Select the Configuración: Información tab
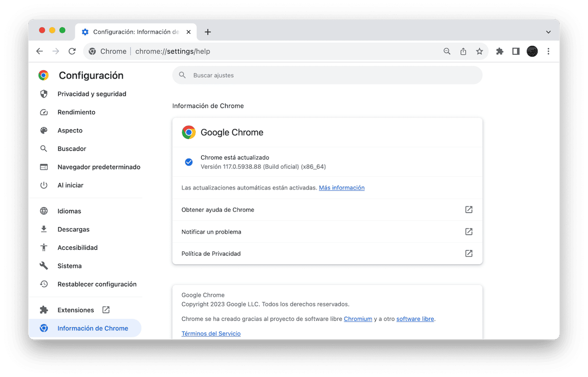Screen dimensions: 588x377 click(136, 32)
